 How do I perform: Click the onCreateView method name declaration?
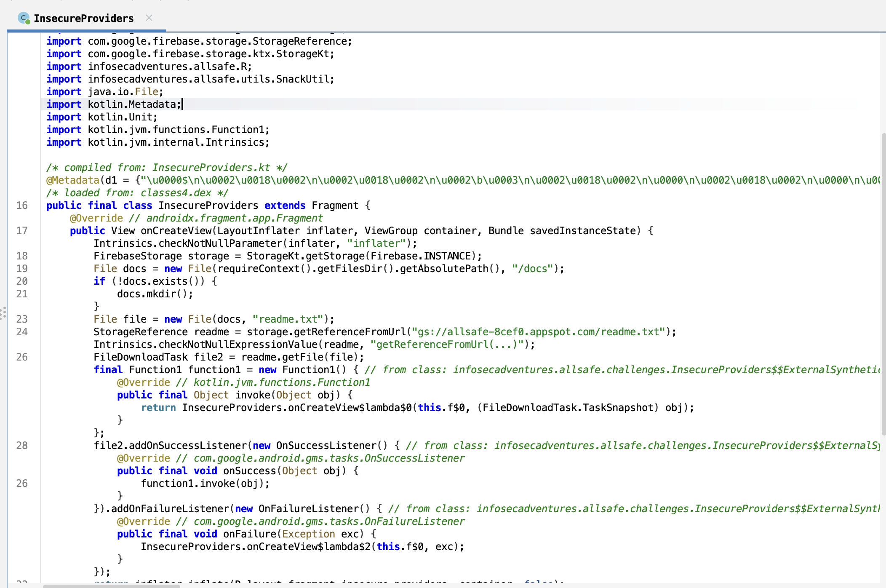click(176, 231)
